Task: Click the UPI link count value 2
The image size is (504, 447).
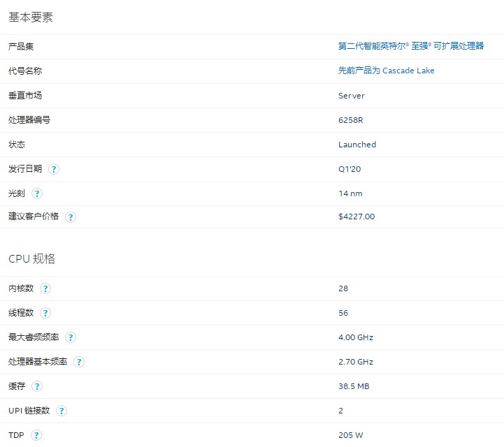Action: pyautogui.click(x=340, y=411)
